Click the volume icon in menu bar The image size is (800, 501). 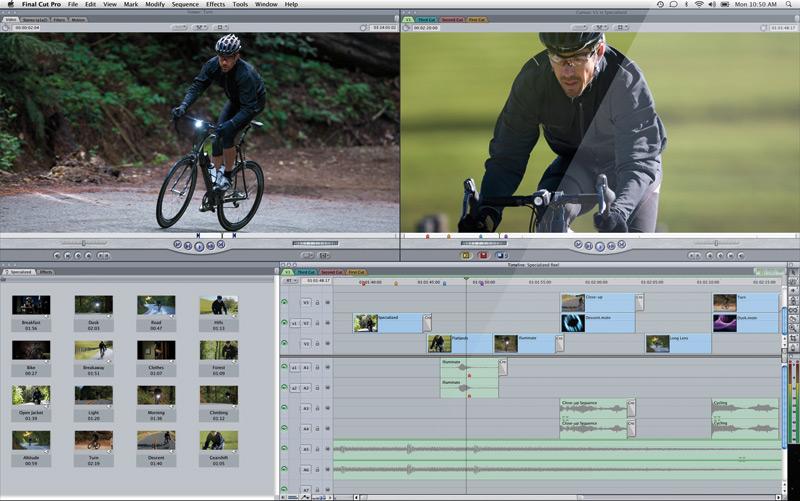pyautogui.click(x=711, y=4)
